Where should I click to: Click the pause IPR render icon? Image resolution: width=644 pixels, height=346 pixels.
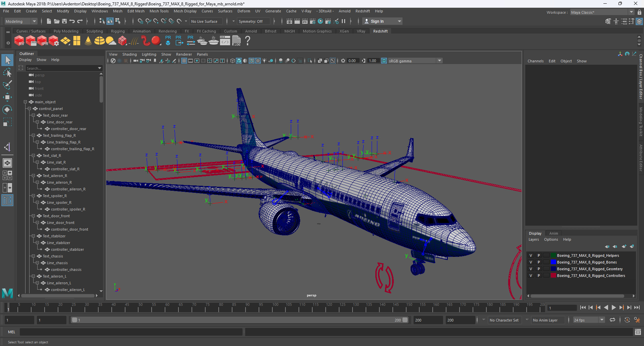343,21
